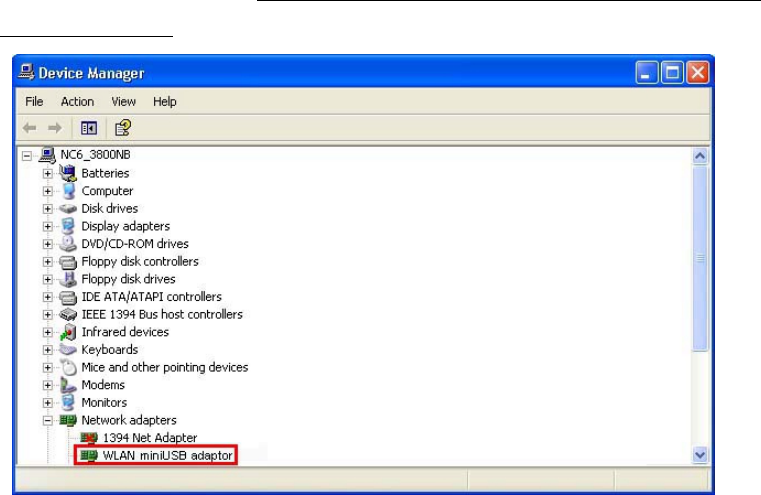Open the Help menu
The image size is (761, 495).
(x=165, y=101)
